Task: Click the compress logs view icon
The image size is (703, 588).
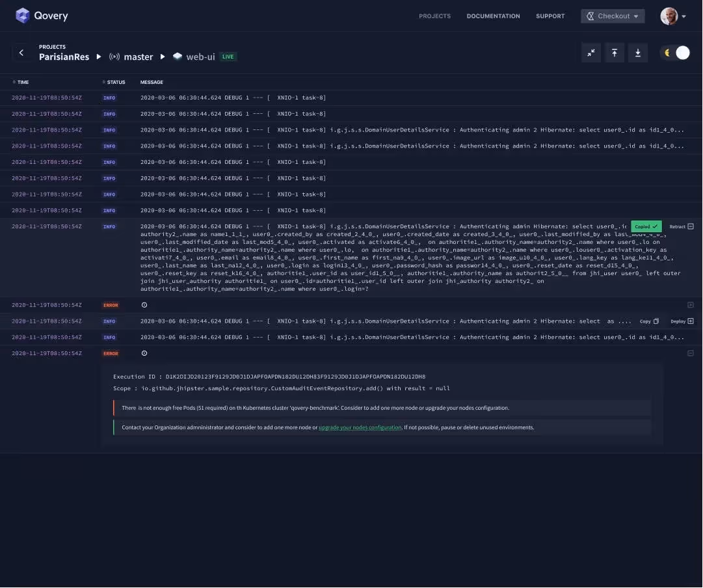Action: pyautogui.click(x=591, y=53)
